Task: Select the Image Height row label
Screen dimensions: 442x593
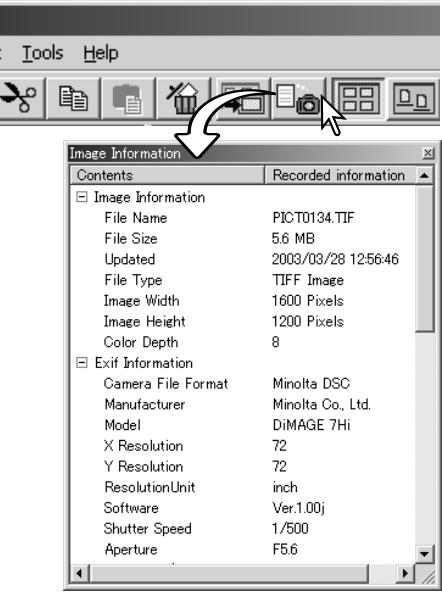Action: click(x=144, y=321)
